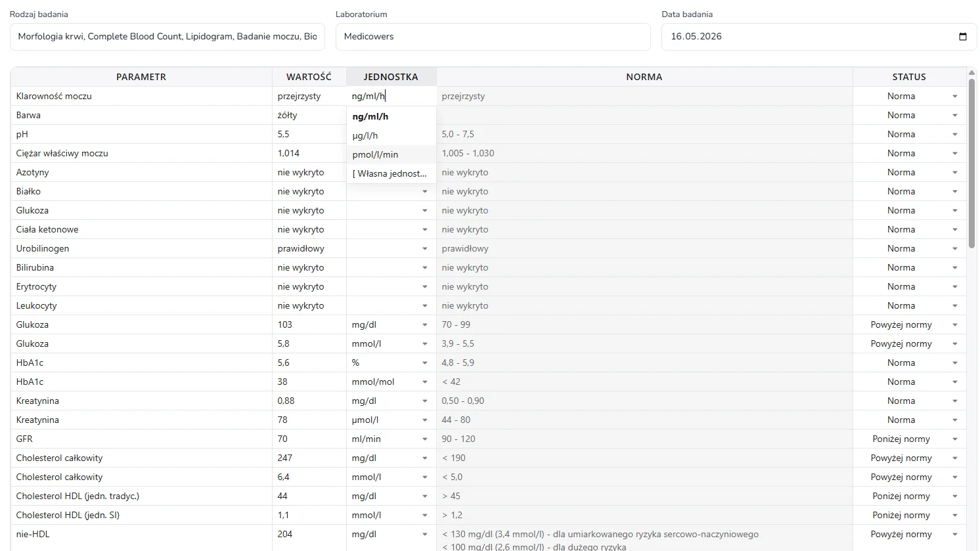Click the Kreatynina value 0,88
The image size is (980, 551).
(309, 401)
